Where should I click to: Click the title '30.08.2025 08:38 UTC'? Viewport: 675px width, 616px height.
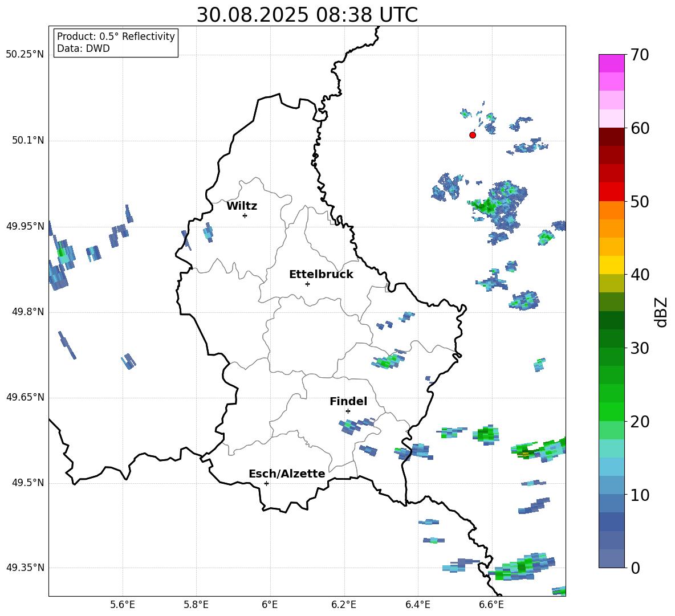point(307,14)
